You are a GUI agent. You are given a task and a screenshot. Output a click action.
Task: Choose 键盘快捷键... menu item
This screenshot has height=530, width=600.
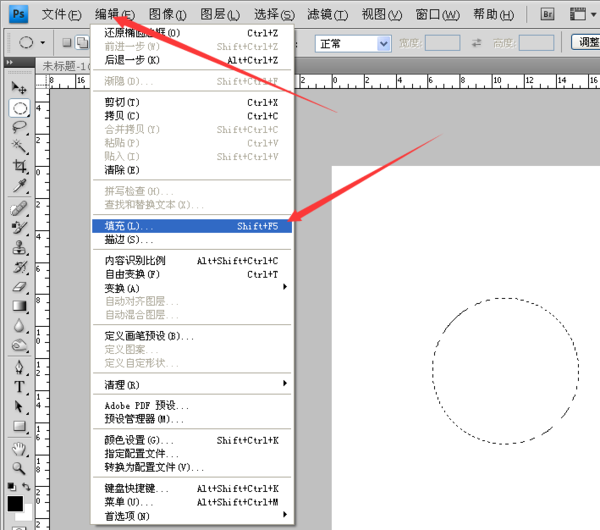point(192,488)
